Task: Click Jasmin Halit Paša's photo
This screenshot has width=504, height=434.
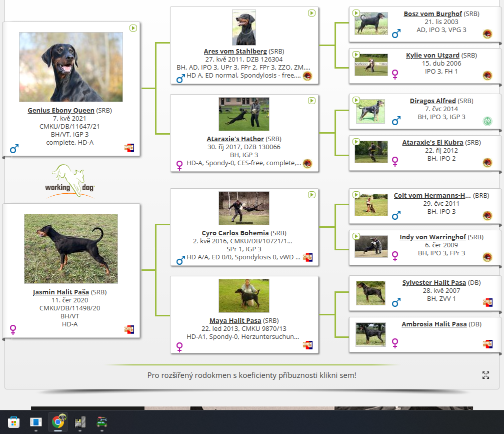Action: pos(71,249)
